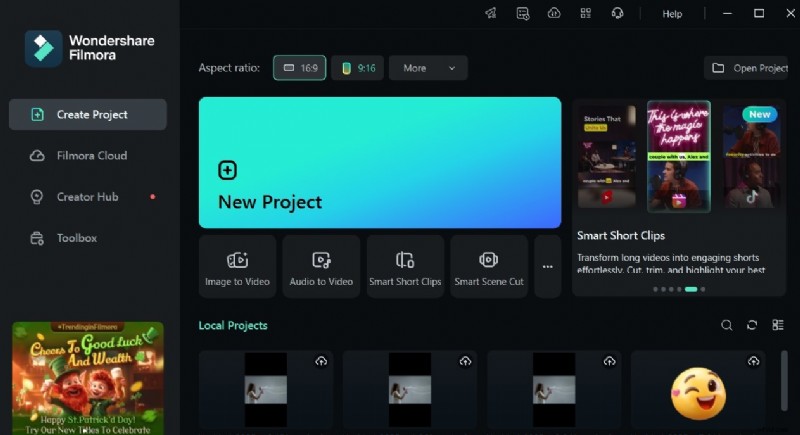Image resolution: width=800 pixels, height=435 pixels.
Task: Launch the Smart Short Clips tool
Action: [x=405, y=267]
